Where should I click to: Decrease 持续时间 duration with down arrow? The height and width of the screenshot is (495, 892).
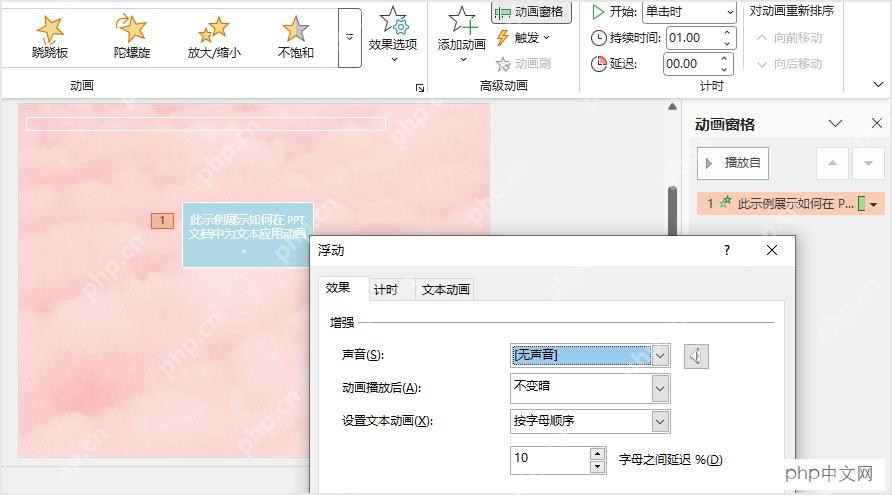point(727,43)
